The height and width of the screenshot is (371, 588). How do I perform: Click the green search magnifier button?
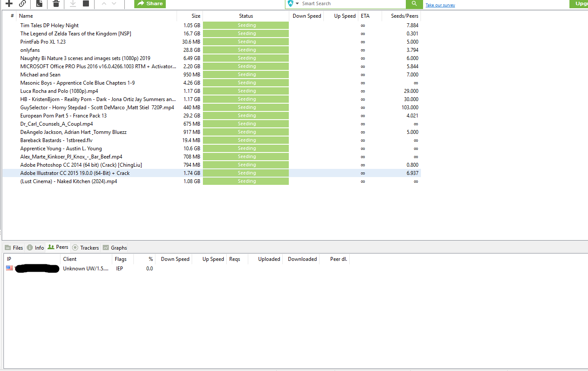(414, 3)
